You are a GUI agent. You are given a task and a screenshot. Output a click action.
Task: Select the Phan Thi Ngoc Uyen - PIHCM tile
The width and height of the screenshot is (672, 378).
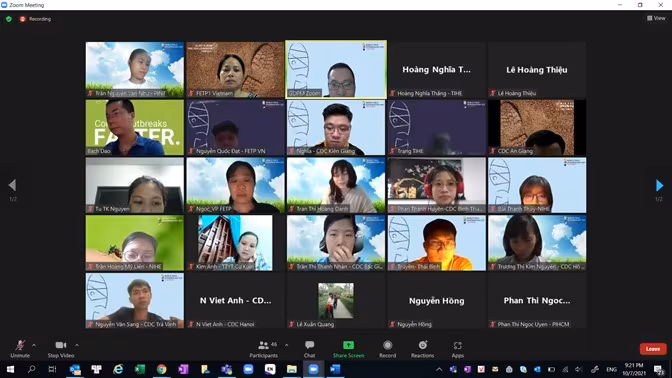pos(537,300)
